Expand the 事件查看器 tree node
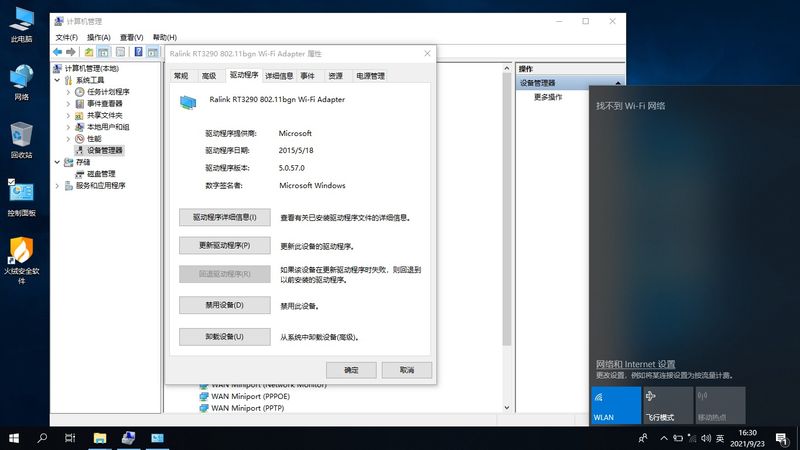 click(68, 104)
